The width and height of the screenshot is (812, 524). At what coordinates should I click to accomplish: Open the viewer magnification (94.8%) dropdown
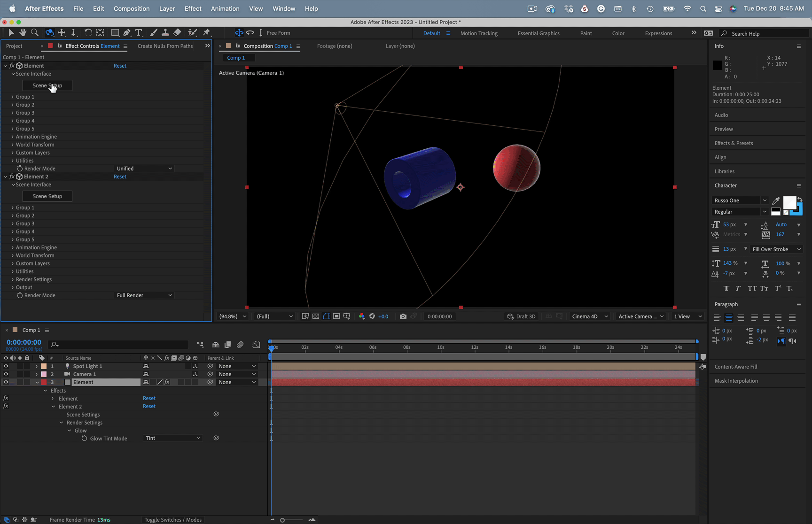pos(232,316)
